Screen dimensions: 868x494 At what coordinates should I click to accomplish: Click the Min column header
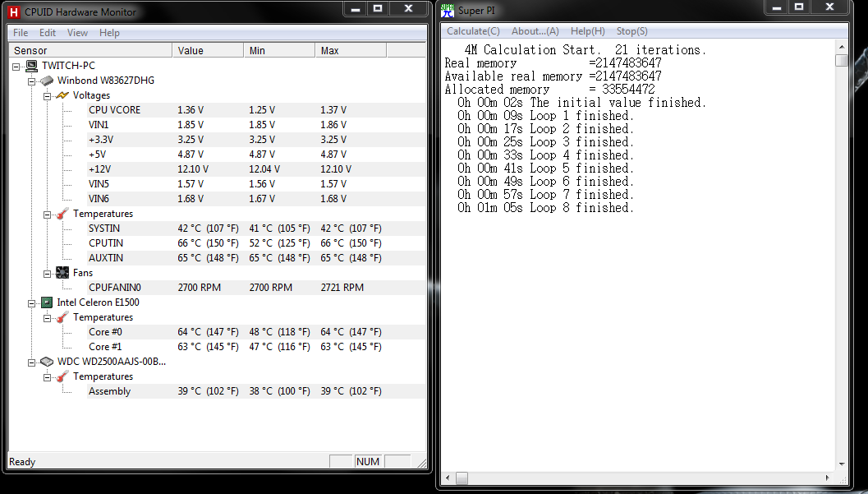[279, 50]
